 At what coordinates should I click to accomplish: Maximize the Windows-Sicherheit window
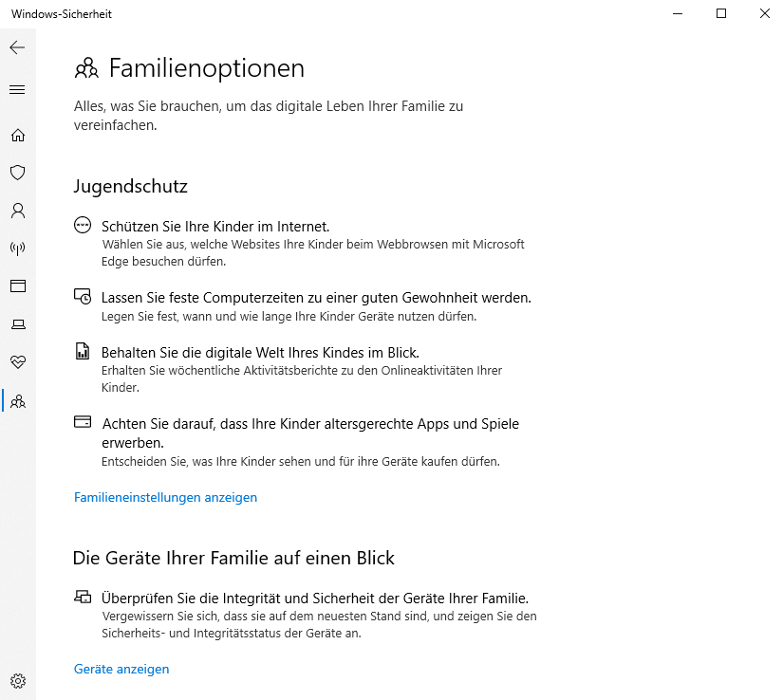coord(721,13)
